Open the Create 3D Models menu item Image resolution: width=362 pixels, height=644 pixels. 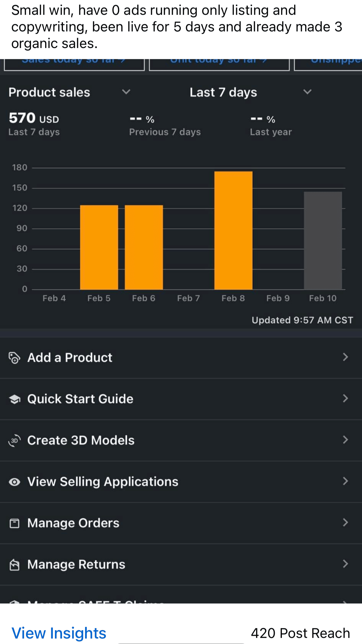(81, 441)
